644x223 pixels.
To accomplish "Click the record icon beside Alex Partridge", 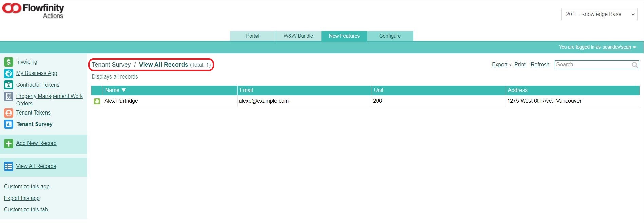I will 97,101.
